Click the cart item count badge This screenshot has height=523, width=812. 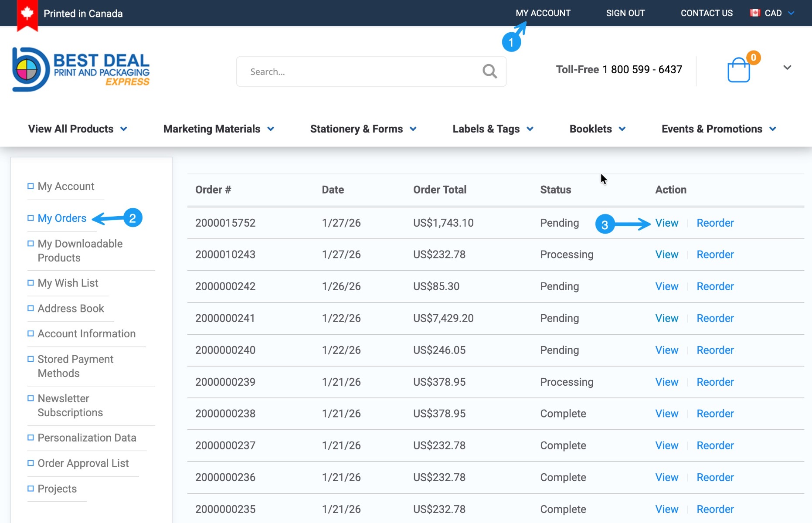point(753,58)
